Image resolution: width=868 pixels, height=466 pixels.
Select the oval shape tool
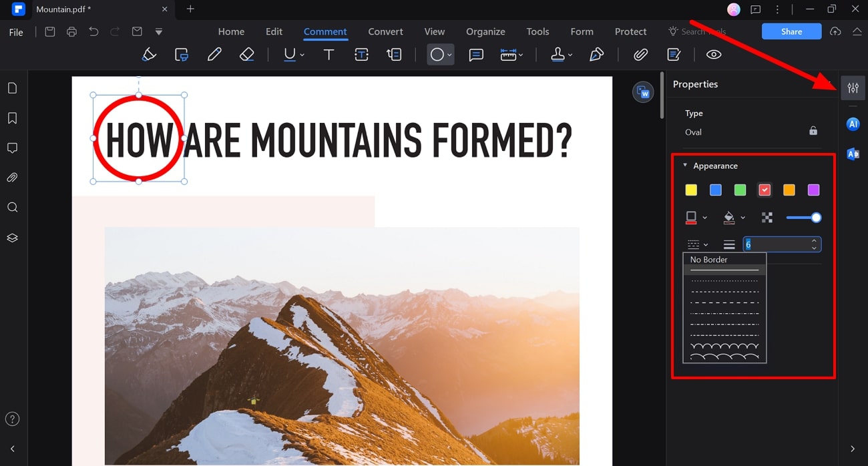click(437, 55)
